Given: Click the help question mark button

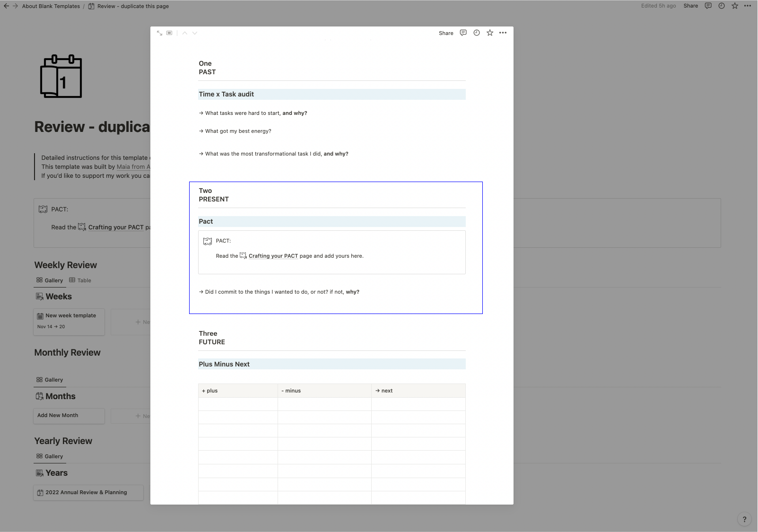Looking at the screenshot, I should (744, 519).
